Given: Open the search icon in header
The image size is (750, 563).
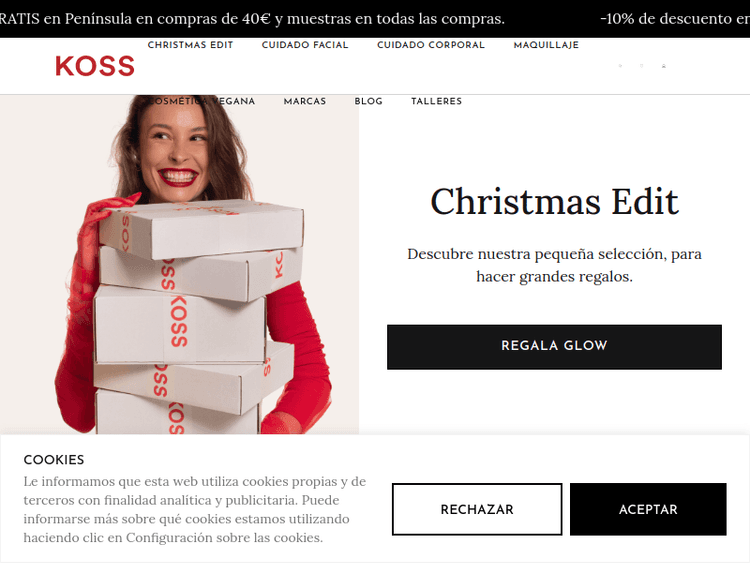Looking at the screenshot, I should tap(620, 66).
